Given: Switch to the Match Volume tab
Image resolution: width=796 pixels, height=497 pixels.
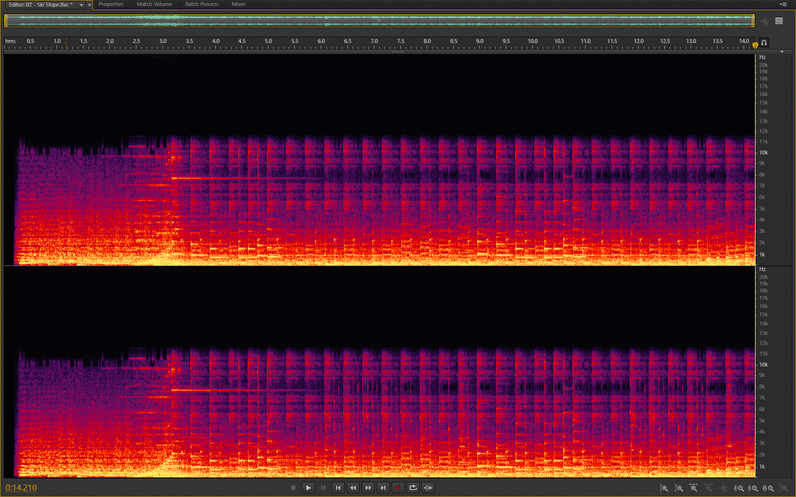Looking at the screenshot, I should (154, 4).
